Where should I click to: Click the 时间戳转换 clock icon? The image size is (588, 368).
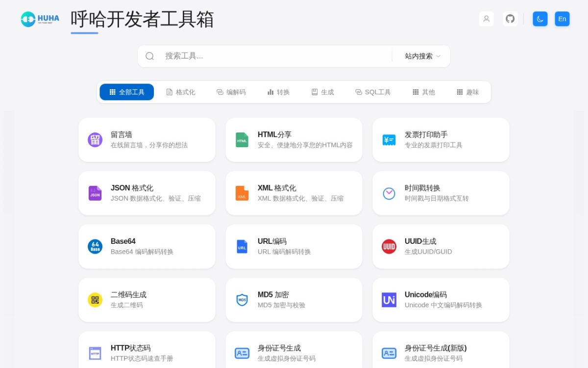click(389, 193)
